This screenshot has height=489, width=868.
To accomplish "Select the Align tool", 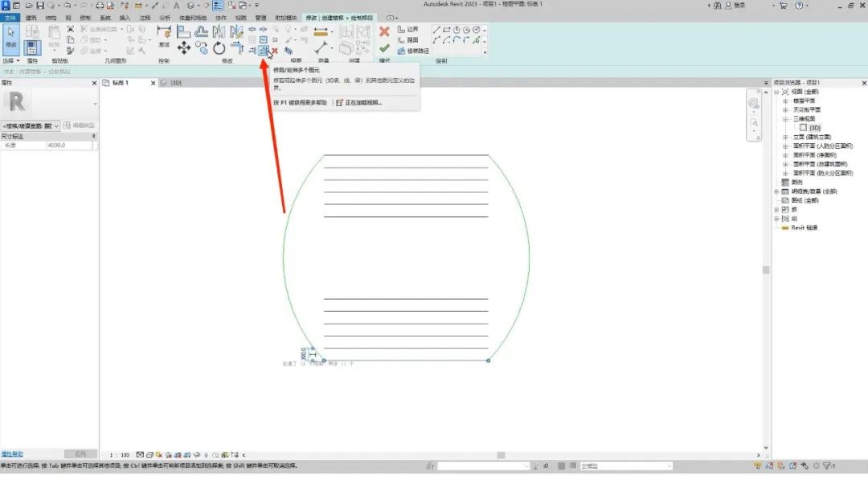I will [x=184, y=31].
